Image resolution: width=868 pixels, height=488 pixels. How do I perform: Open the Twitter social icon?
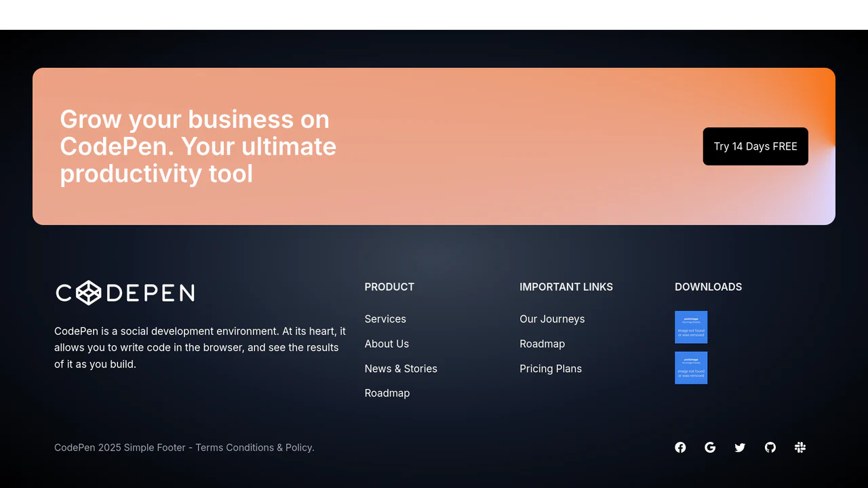click(740, 447)
